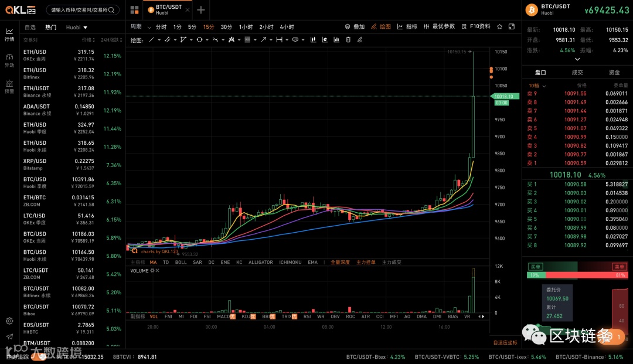Toggle the VOL sub-indicator
Image resolution: width=633 pixels, height=364 pixels.
coord(154,317)
